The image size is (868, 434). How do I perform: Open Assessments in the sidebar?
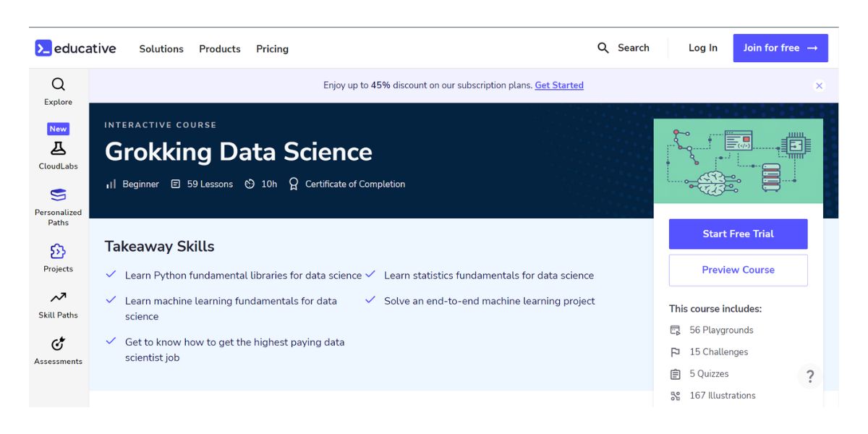[58, 351]
